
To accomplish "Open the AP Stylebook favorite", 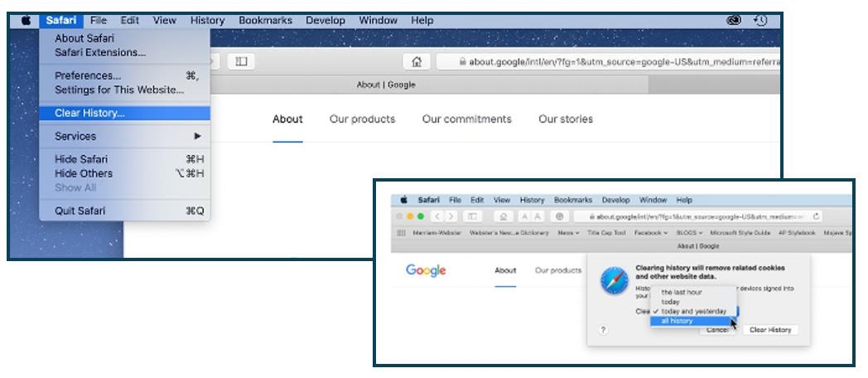I will 797,233.
